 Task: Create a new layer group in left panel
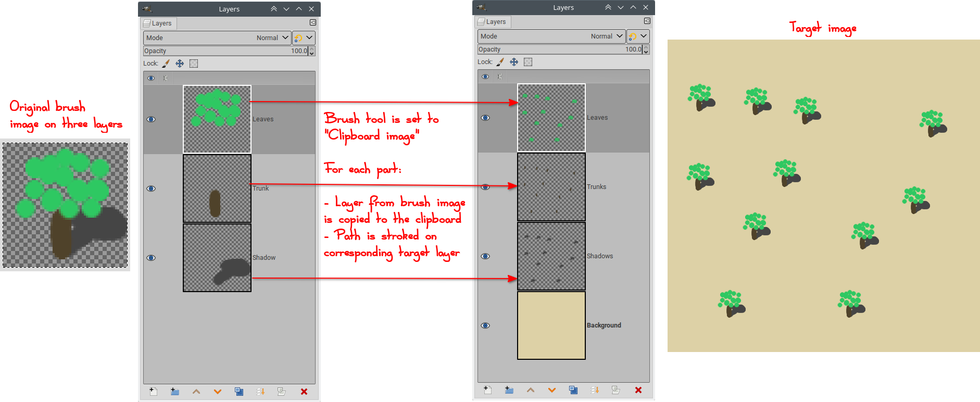pos(175,392)
